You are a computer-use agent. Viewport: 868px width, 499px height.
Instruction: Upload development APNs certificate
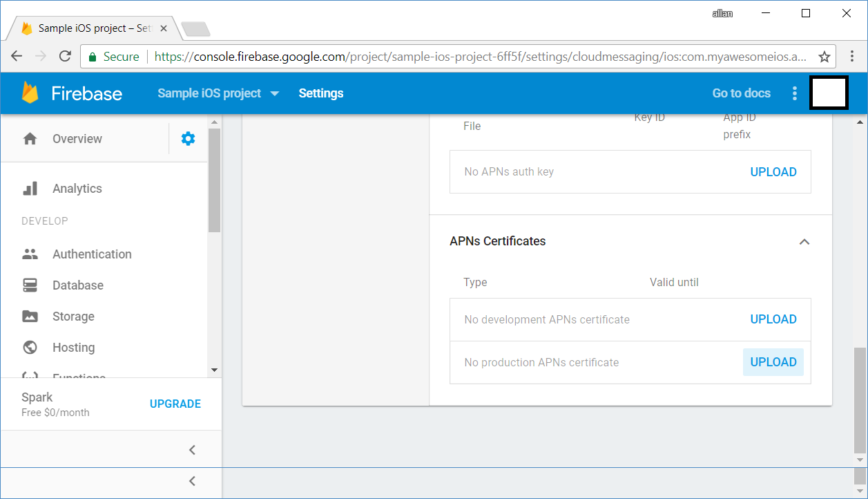pyautogui.click(x=773, y=319)
